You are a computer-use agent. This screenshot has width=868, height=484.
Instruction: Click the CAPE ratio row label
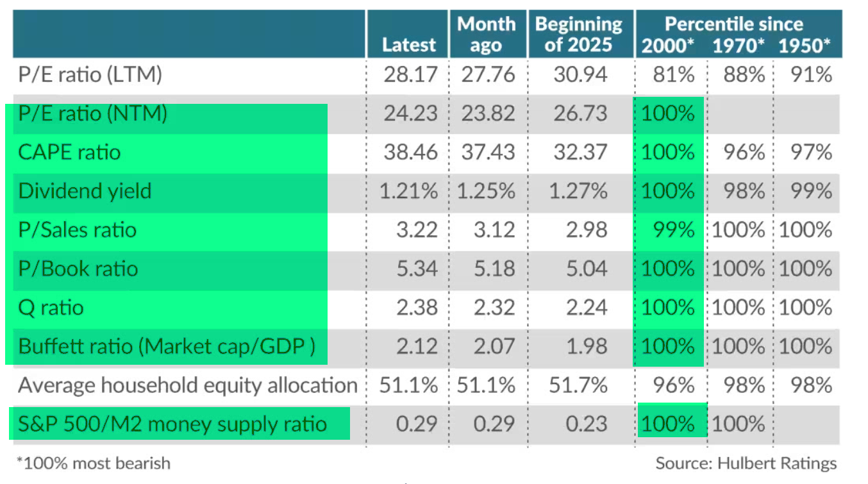click(70, 153)
